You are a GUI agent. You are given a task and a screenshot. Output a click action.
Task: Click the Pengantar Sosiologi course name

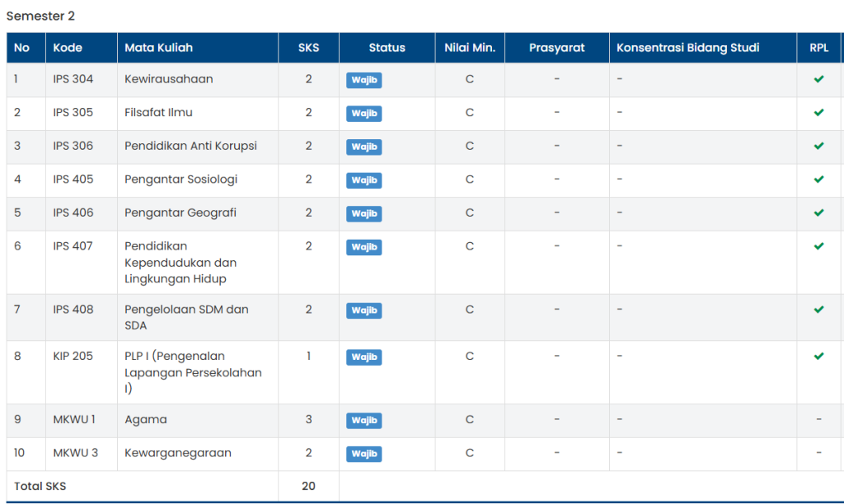(x=181, y=179)
